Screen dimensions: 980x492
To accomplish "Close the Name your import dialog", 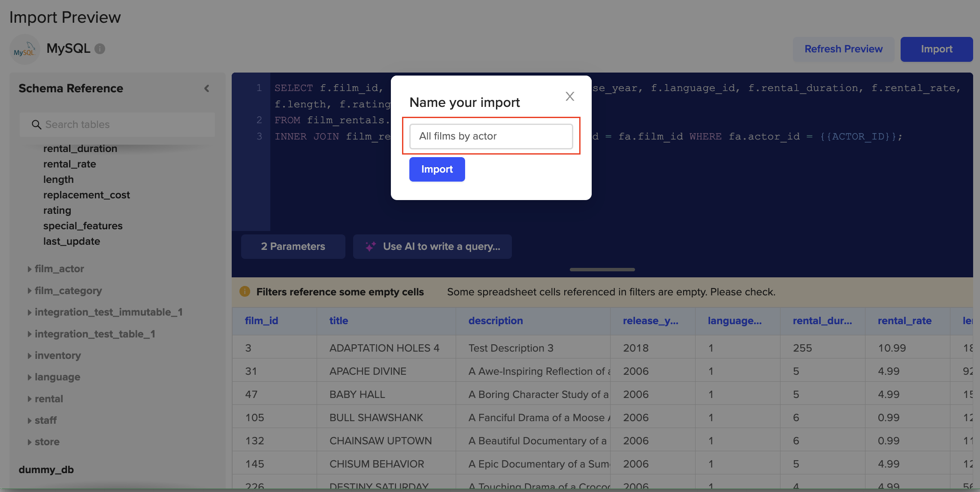I will [569, 96].
